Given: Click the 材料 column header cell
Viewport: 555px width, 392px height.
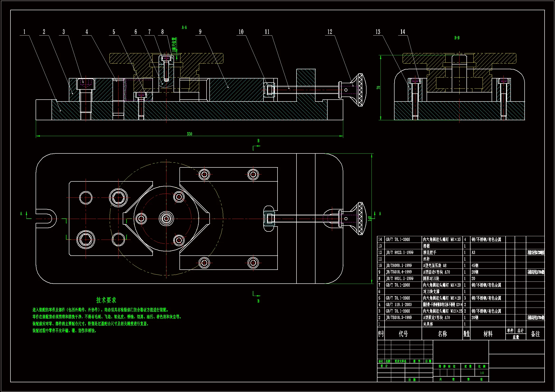Looking at the screenshot, I should coord(488,334).
